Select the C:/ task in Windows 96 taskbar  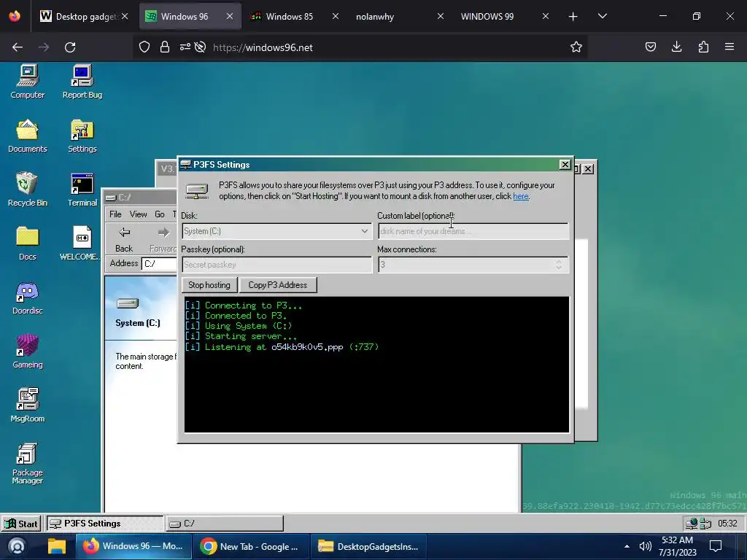coord(225,524)
